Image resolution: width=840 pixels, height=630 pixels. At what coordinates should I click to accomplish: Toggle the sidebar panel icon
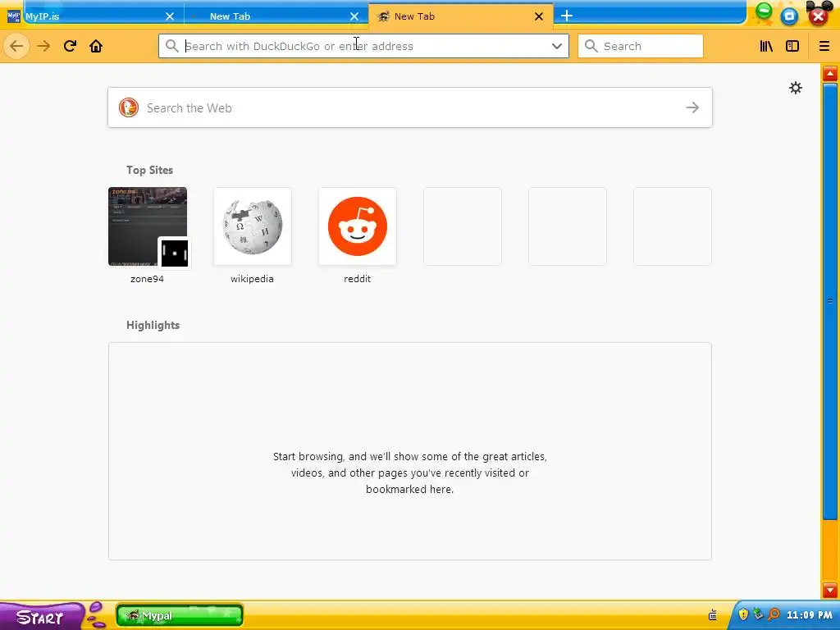coord(792,46)
